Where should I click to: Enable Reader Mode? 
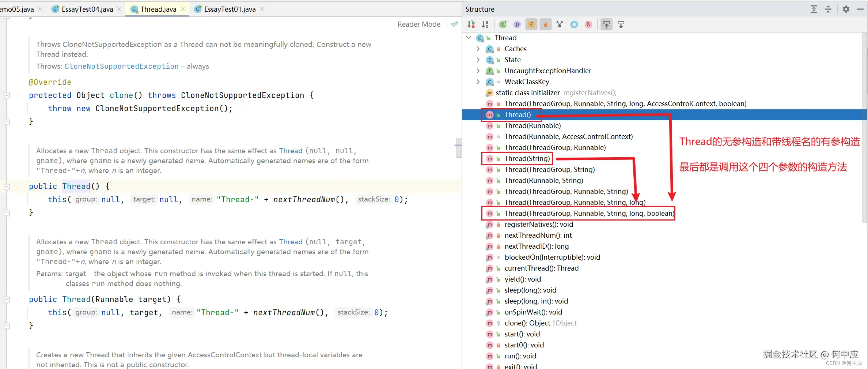(419, 24)
